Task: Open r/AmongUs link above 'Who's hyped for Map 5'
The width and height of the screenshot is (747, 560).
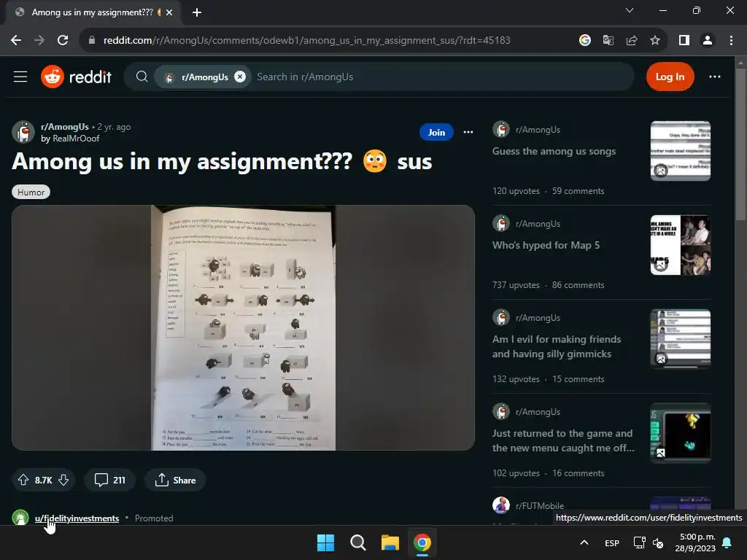Action: 538,224
